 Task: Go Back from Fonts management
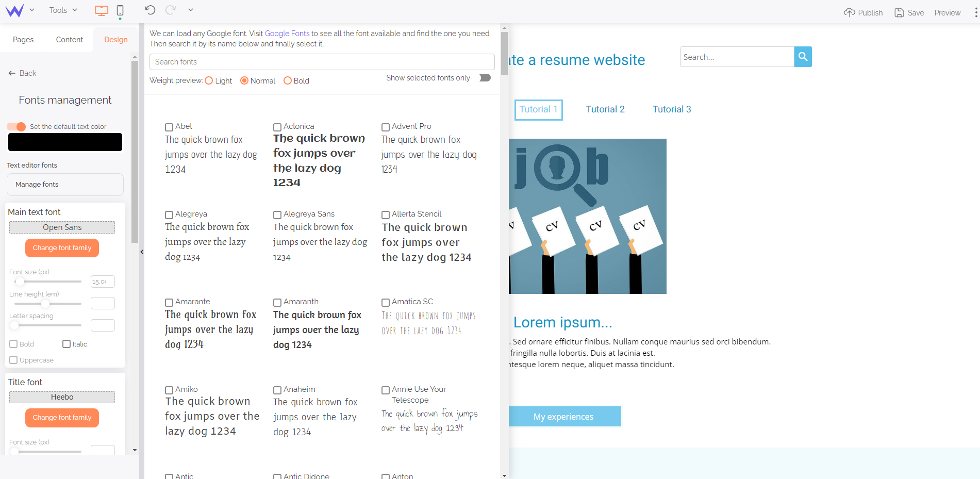pos(22,73)
